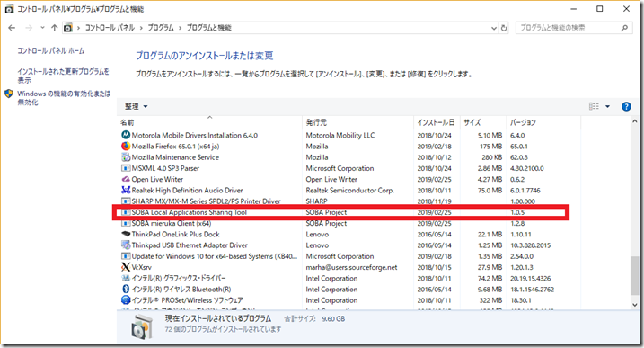This screenshot has height=348, width=644.
Task: Click the ThinkPad OneLink Plus Dock icon
Action: [x=126, y=234]
